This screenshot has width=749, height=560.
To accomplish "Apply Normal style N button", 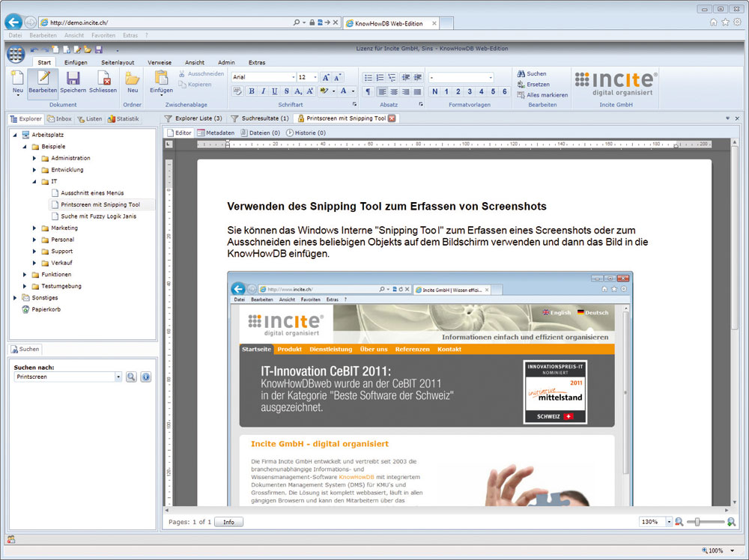I will pos(434,91).
